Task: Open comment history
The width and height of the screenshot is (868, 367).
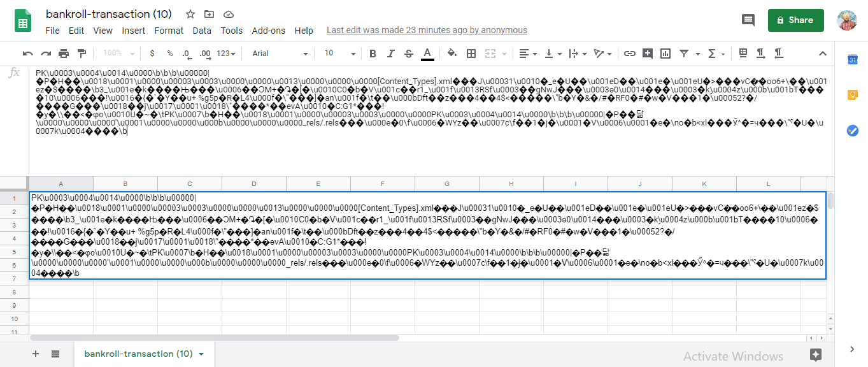Action: tap(748, 20)
